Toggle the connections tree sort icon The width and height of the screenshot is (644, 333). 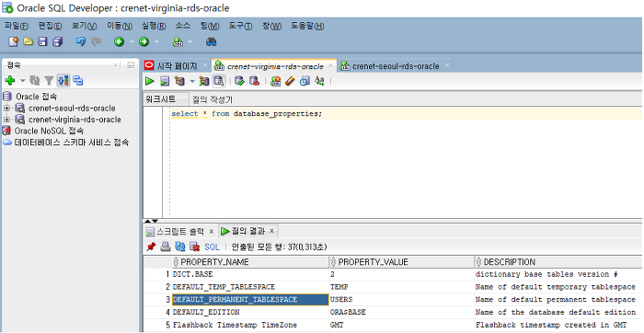63,80
